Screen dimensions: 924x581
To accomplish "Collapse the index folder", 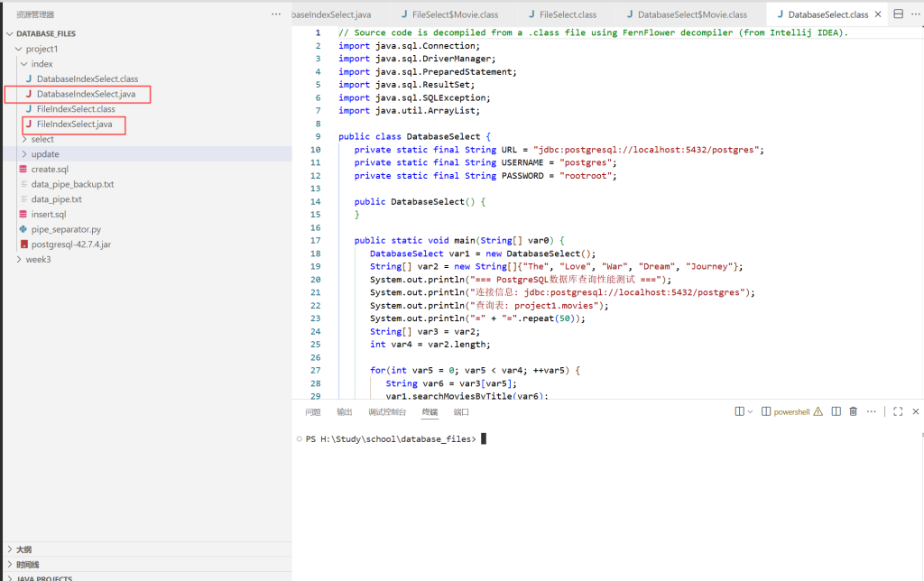I will pyautogui.click(x=42, y=64).
